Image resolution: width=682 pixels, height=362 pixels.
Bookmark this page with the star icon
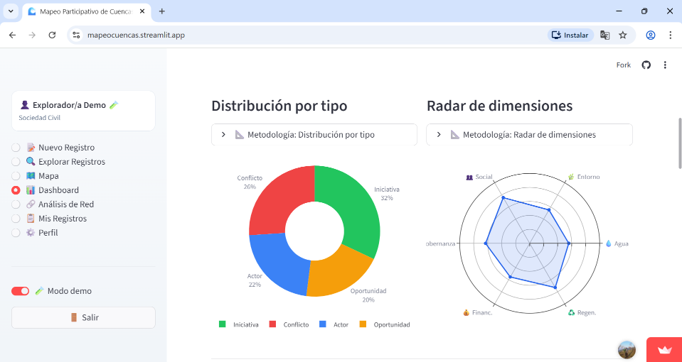click(623, 35)
